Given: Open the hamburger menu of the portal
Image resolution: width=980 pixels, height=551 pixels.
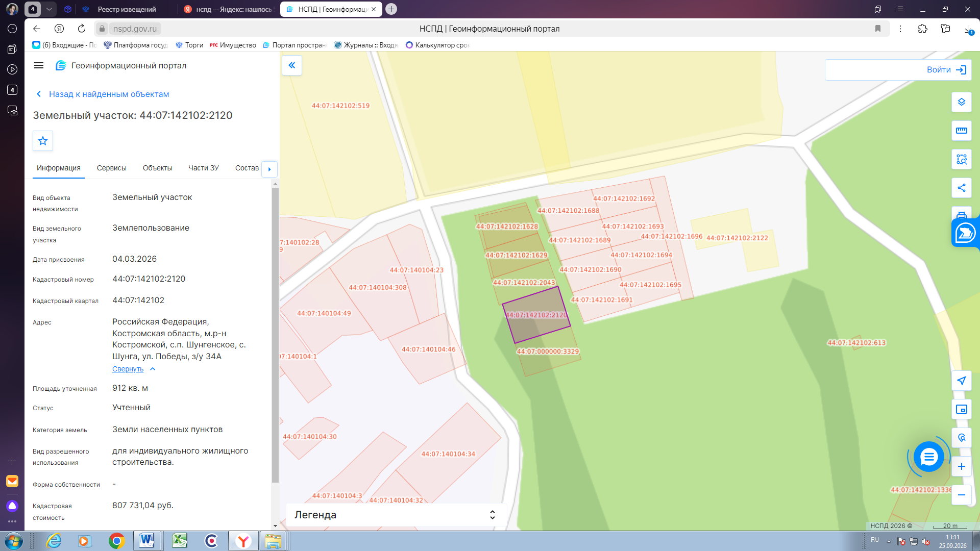Looking at the screenshot, I should [39, 65].
